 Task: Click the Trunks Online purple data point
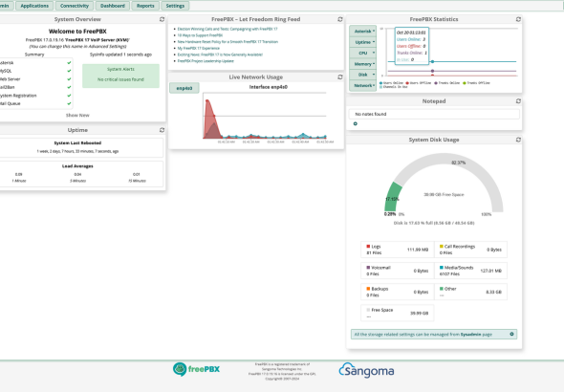pos(432,71)
